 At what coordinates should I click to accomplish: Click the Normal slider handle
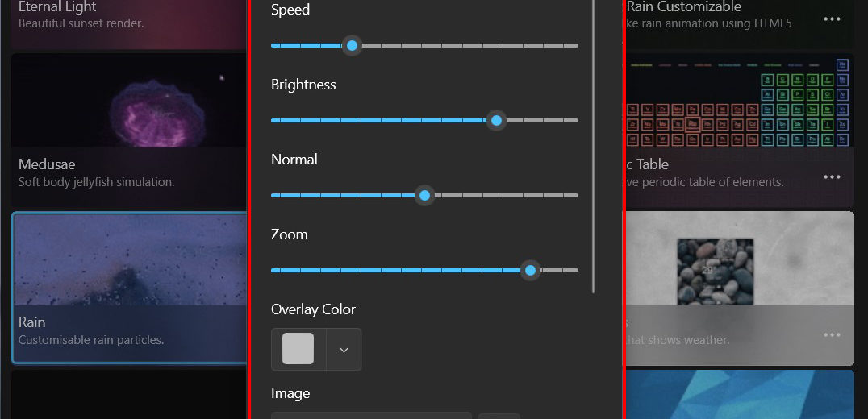tap(424, 196)
